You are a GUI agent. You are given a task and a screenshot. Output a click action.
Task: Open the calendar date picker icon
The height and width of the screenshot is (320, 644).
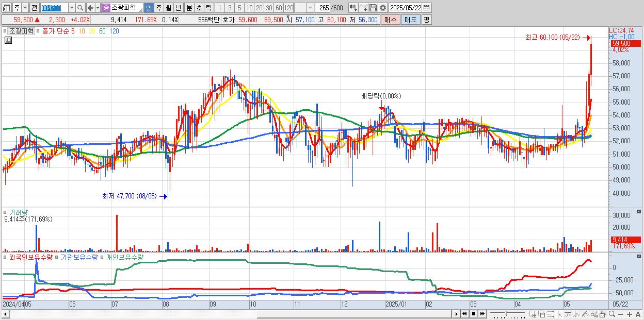pyautogui.click(x=426, y=8)
